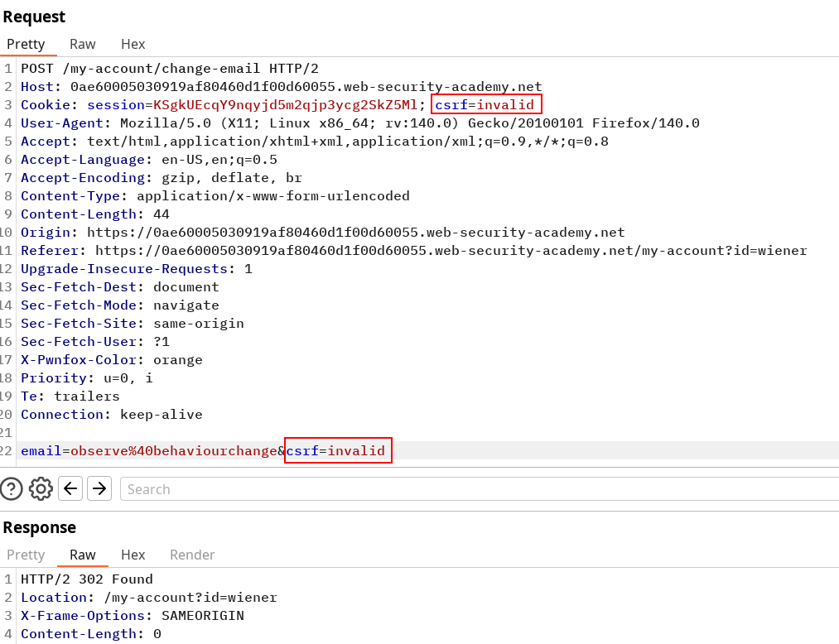Show the Response Render tab
This screenshot has width=839, height=644.
point(192,555)
